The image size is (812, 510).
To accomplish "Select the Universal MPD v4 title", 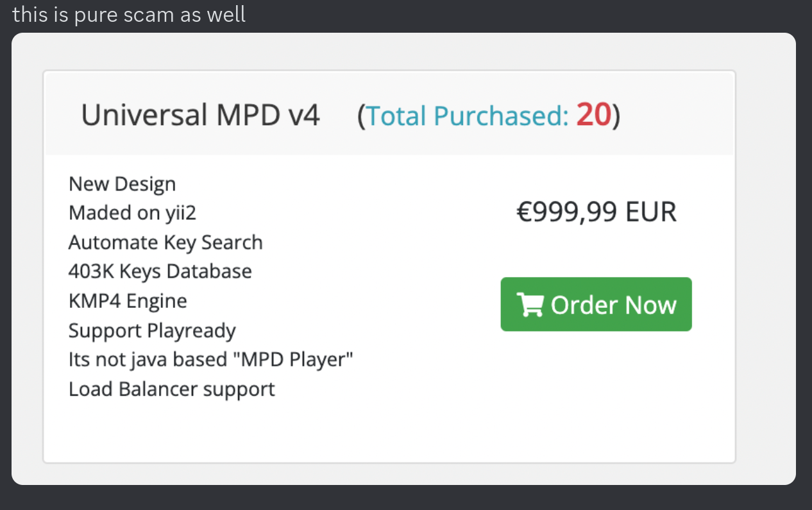I will point(200,116).
